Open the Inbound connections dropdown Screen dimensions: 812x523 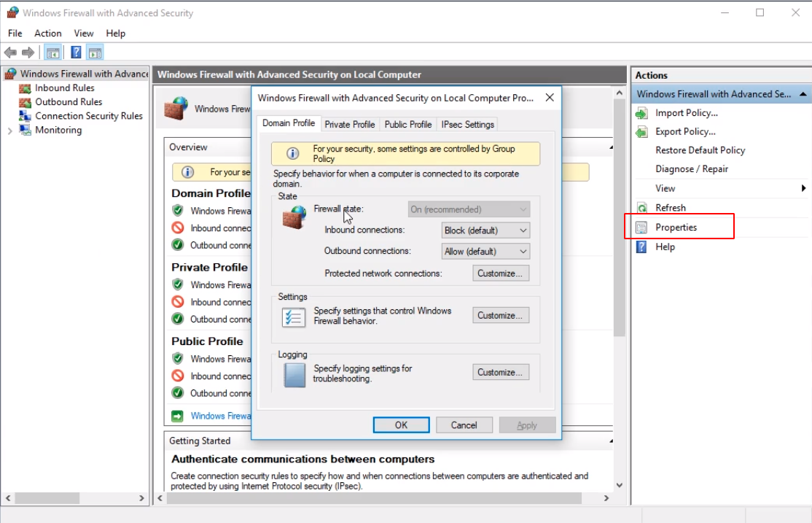tap(485, 230)
